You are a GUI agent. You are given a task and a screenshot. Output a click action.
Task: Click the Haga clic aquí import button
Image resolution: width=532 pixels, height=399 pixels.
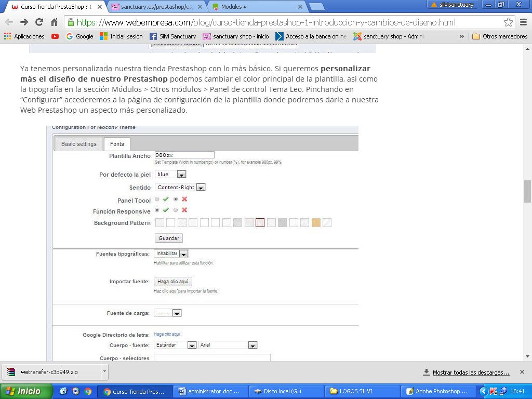click(x=173, y=282)
